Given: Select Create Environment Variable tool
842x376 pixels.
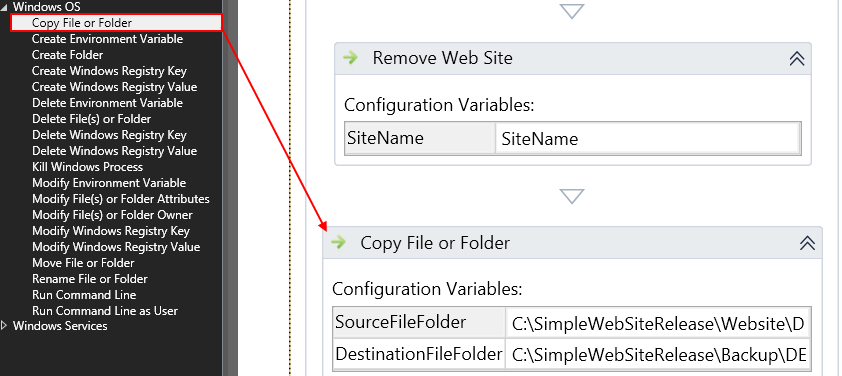Looking at the screenshot, I should coord(107,39).
